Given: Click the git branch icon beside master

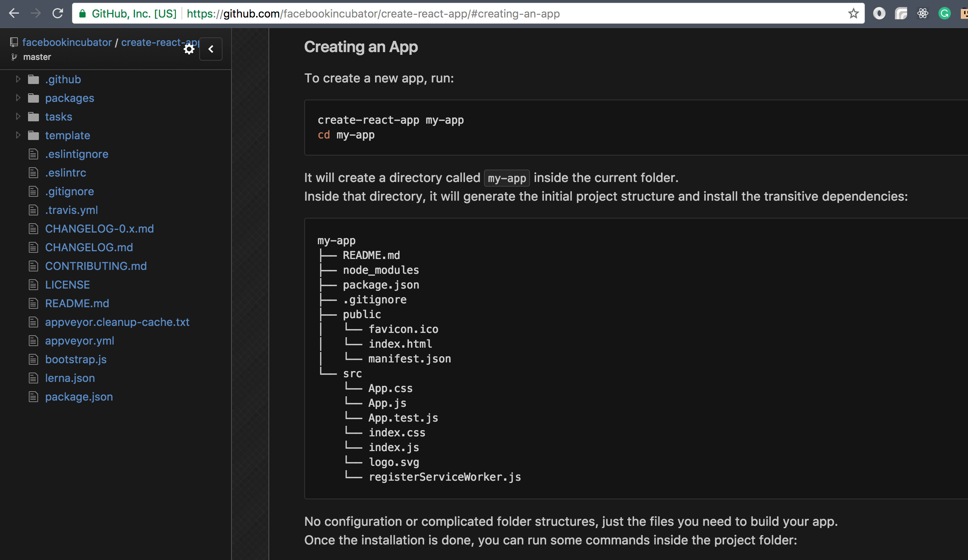Looking at the screenshot, I should (x=14, y=57).
